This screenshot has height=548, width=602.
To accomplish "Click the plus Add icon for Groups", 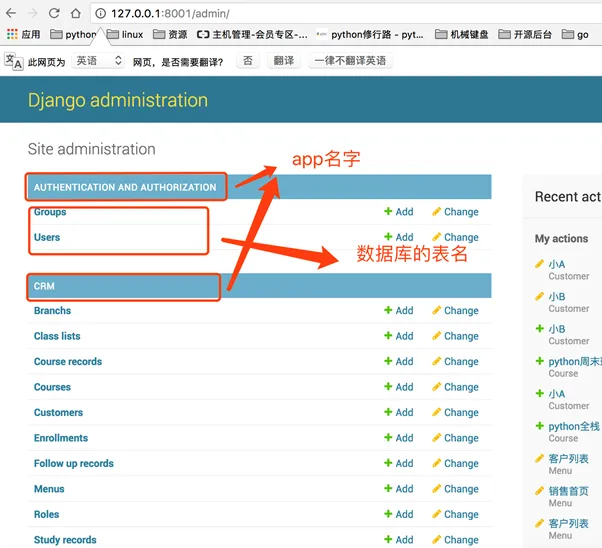I will coord(388,212).
